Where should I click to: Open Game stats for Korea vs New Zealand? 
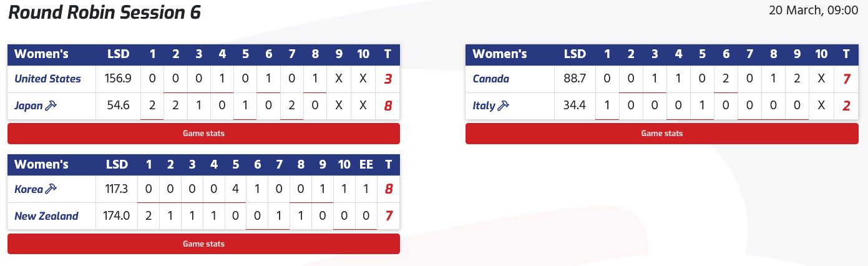click(203, 244)
